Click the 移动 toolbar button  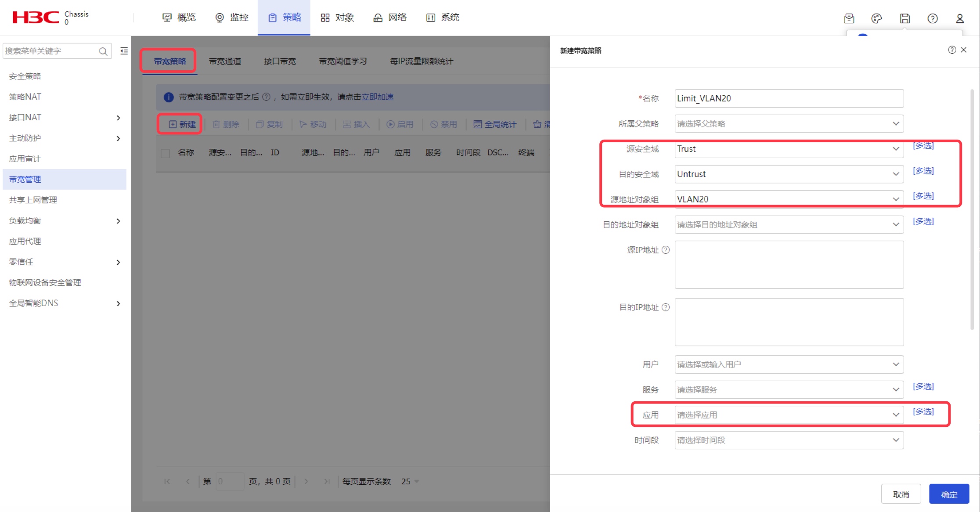(313, 124)
